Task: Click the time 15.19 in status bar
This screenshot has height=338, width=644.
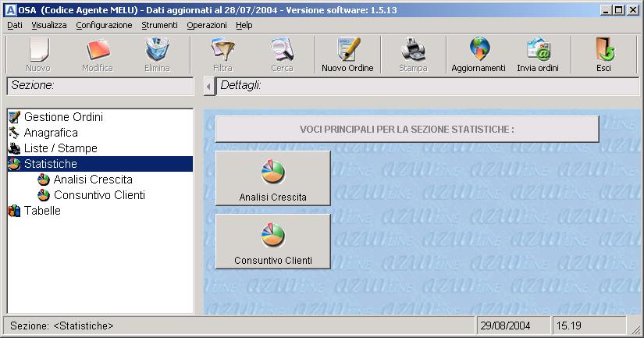Action: pos(569,326)
